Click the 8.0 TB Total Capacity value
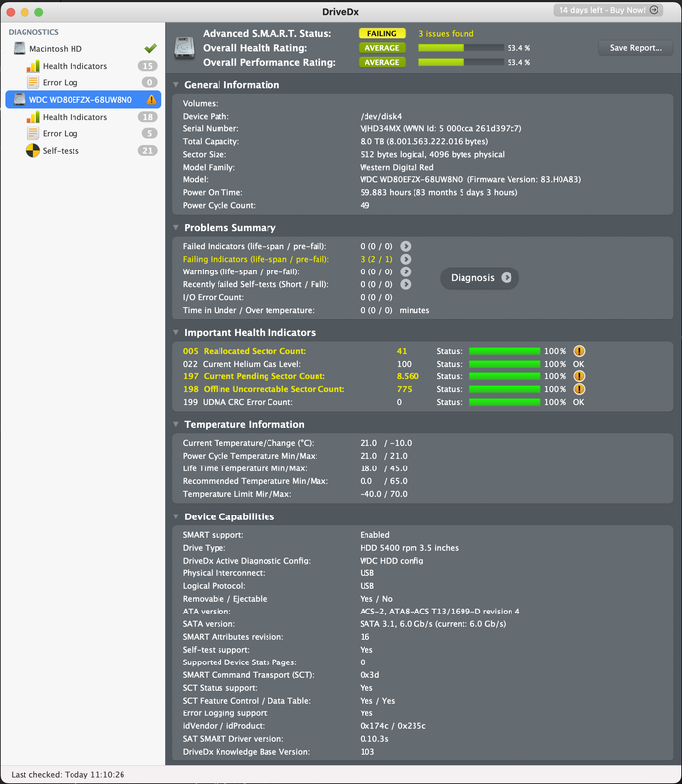This screenshot has height=784, width=682. (424, 141)
